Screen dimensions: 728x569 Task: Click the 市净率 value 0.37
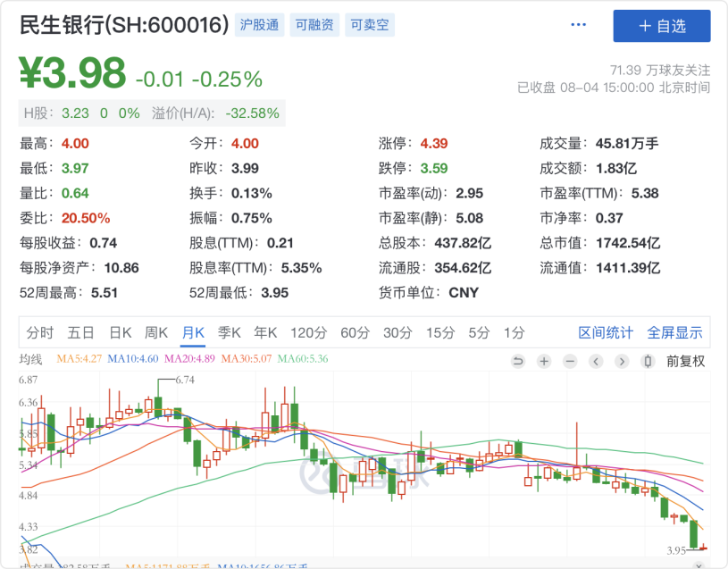[609, 218]
